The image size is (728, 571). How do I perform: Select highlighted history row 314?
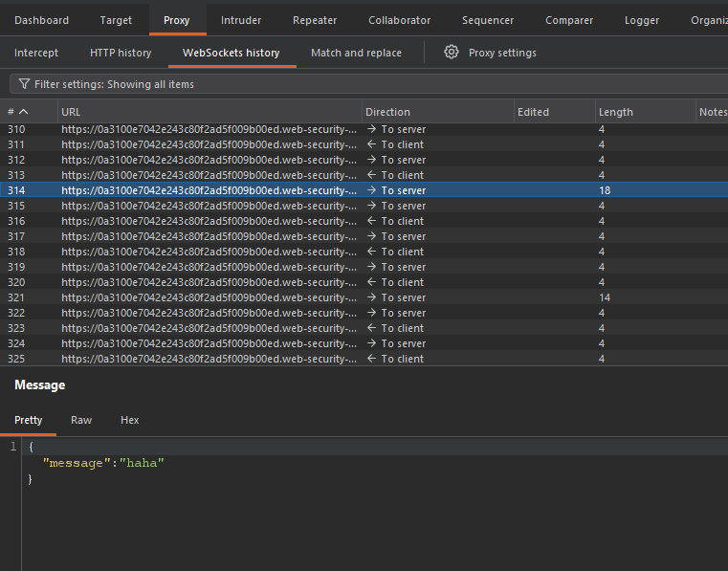(x=364, y=190)
